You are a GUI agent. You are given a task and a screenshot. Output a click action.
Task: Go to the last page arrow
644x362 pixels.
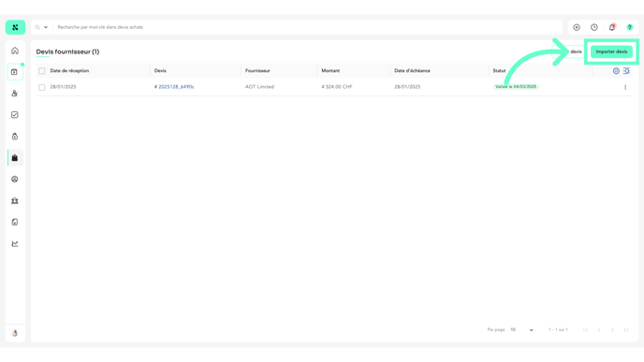(625, 329)
